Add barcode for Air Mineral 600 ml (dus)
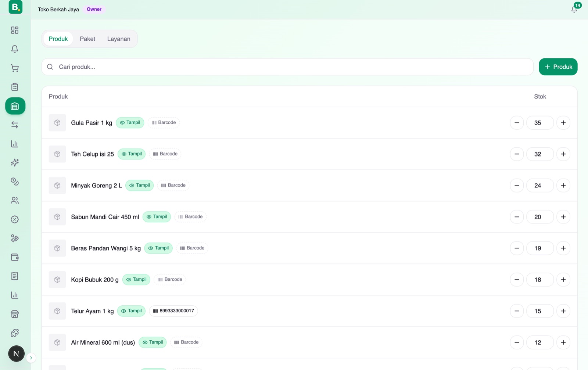This screenshot has width=588, height=370. [186, 342]
